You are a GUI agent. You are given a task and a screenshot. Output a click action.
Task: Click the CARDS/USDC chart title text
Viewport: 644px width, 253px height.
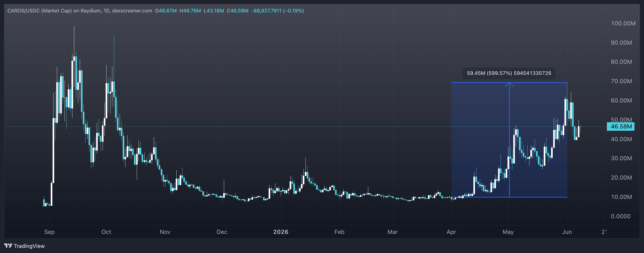coord(80,11)
